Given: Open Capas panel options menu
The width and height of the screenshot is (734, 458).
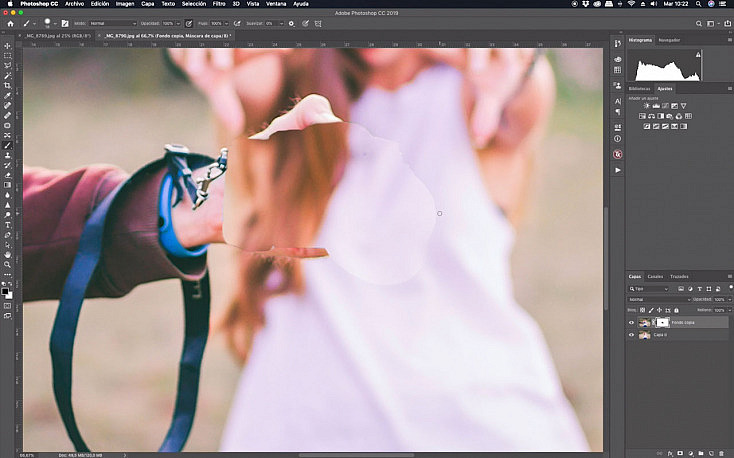Looking at the screenshot, I should coord(729,276).
